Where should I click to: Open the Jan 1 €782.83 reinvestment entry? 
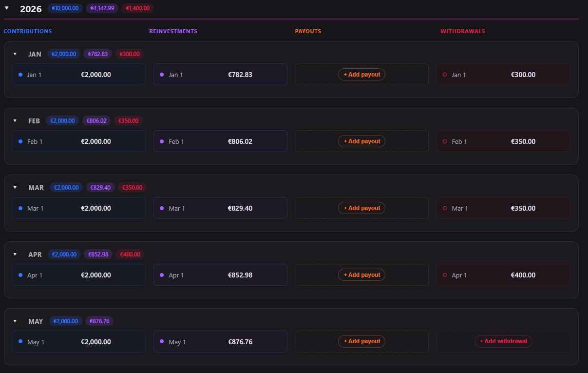coord(220,75)
